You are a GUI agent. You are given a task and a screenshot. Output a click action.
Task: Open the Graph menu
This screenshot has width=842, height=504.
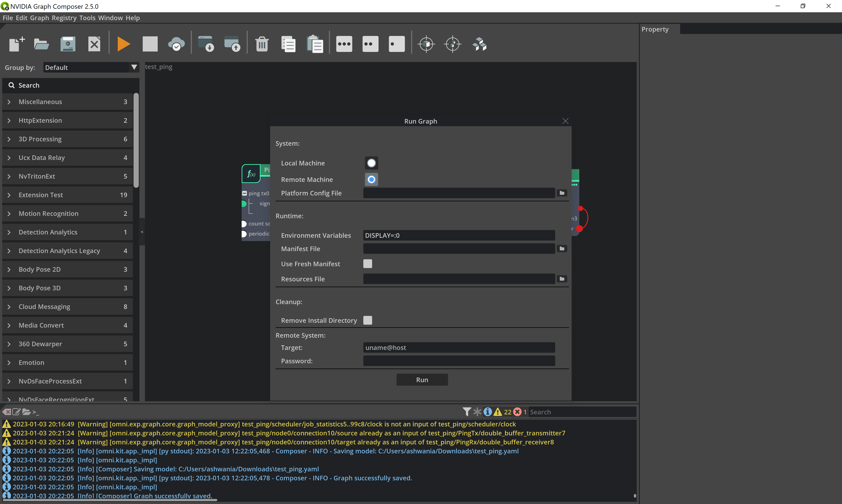point(39,18)
